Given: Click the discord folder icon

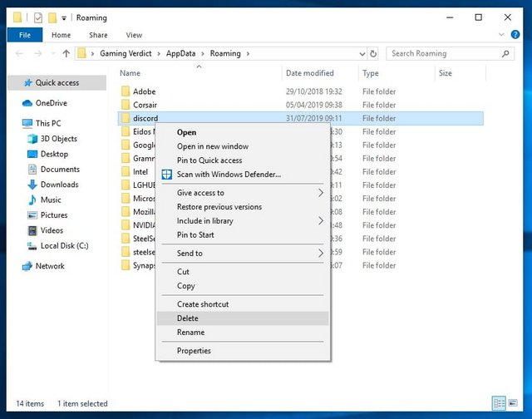Looking at the screenshot, I should pyautogui.click(x=126, y=118).
